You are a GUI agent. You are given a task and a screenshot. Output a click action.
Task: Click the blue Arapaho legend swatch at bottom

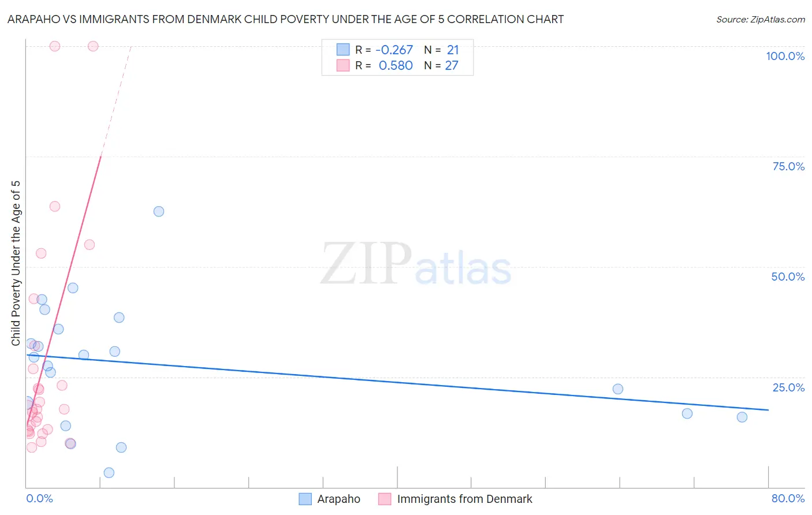305,499
